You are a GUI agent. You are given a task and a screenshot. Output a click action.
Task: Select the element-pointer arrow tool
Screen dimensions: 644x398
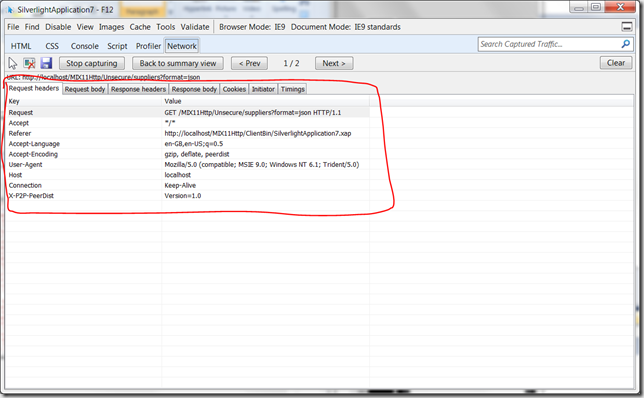point(13,63)
